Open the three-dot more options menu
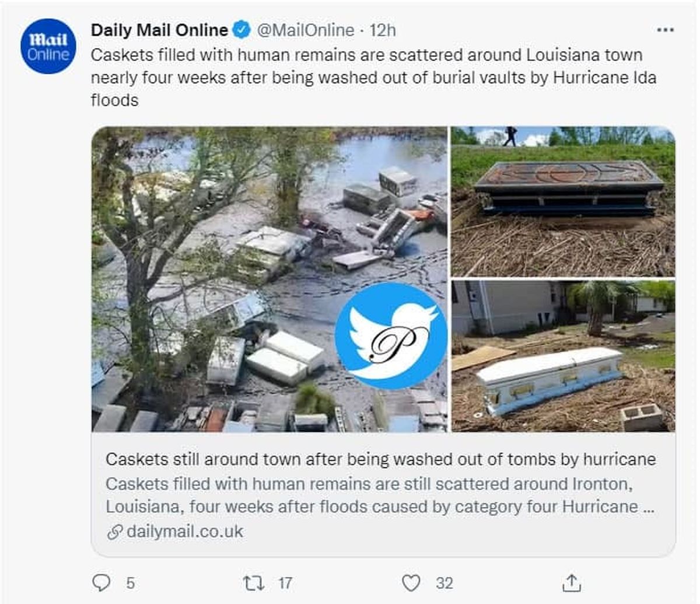Screen dimensions: 700x604 (x=665, y=30)
